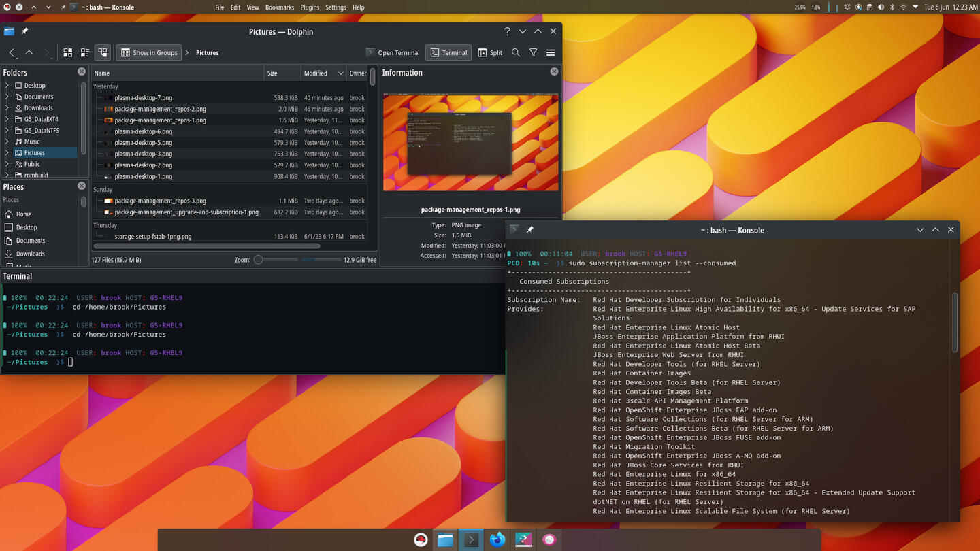
Task: Sort files by Size column header
Action: pos(282,73)
